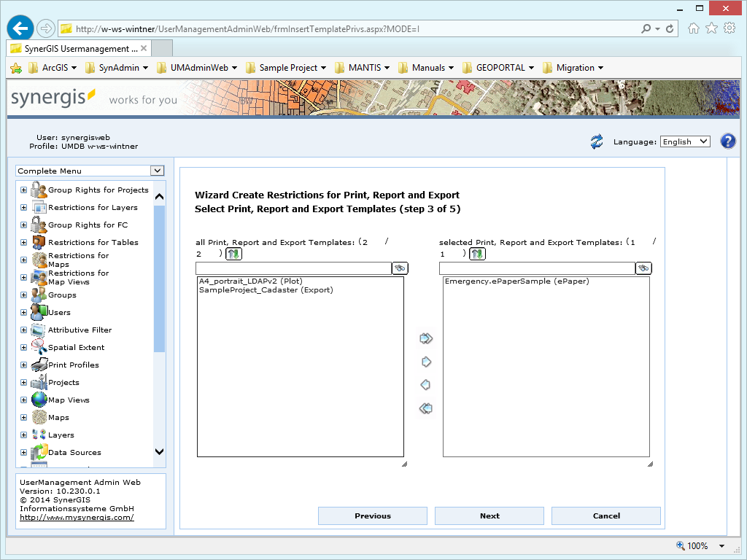Open binoculars search on right template list
Image resolution: width=747 pixels, height=560 pixels.
643,268
